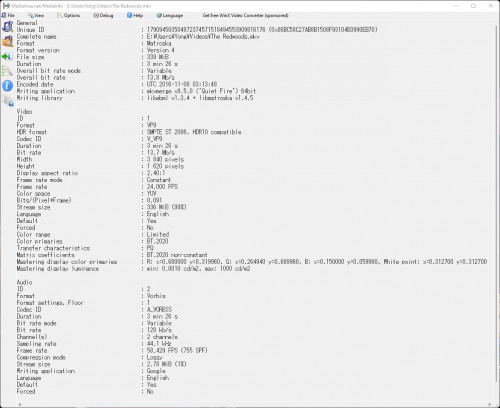This screenshot has height=408, width=500.
Task: Click the 44.1 kHz sampling rate value
Action: coord(159,344)
